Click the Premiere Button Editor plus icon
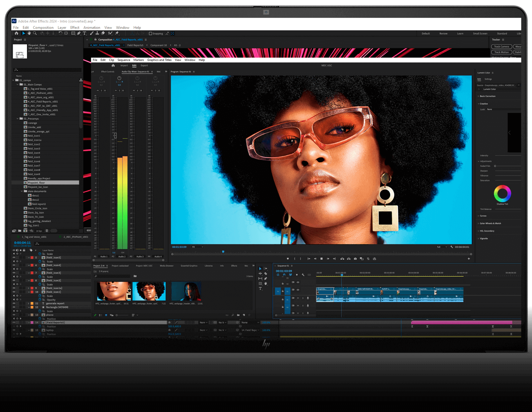The height and width of the screenshot is (412, 532). pos(469,259)
